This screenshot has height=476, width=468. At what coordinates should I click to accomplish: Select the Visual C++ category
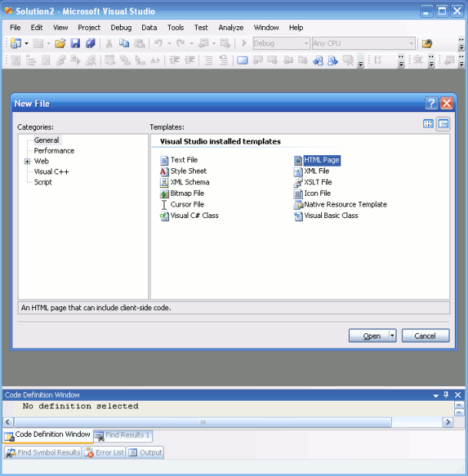tap(51, 172)
